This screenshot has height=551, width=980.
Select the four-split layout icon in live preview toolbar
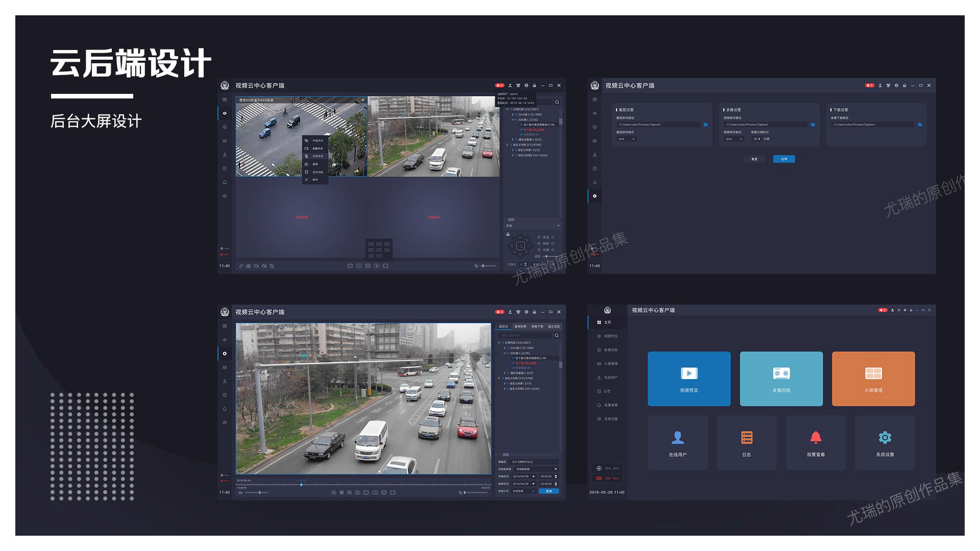click(x=359, y=266)
